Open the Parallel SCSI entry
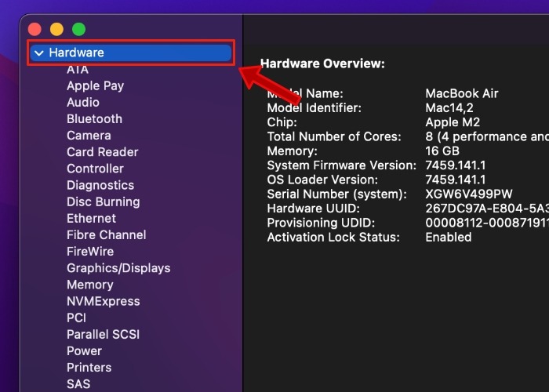This screenshot has width=549, height=392. tap(104, 334)
